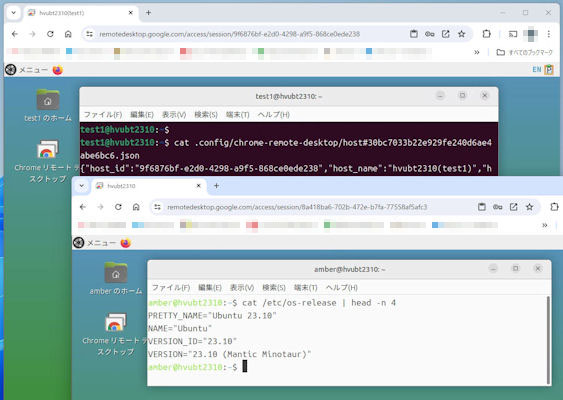This screenshot has width=563, height=400.
Task: Open 編集(E) menu in the amber terminal
Action: point(210,288)
